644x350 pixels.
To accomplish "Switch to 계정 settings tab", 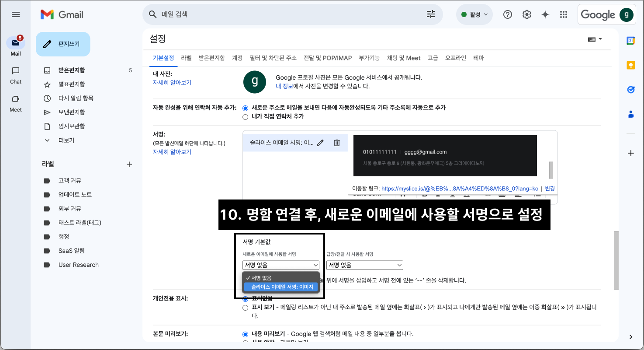I will [237, 58].
